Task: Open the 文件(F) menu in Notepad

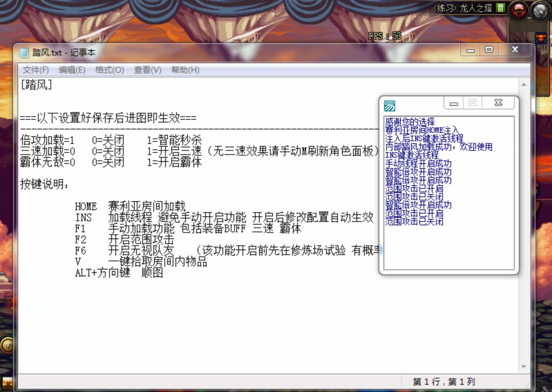Action: point(36,70)
